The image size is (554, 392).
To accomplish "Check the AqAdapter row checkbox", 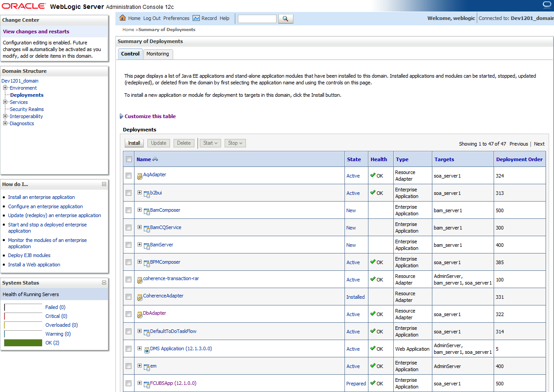I will click(x=129, y=176).
